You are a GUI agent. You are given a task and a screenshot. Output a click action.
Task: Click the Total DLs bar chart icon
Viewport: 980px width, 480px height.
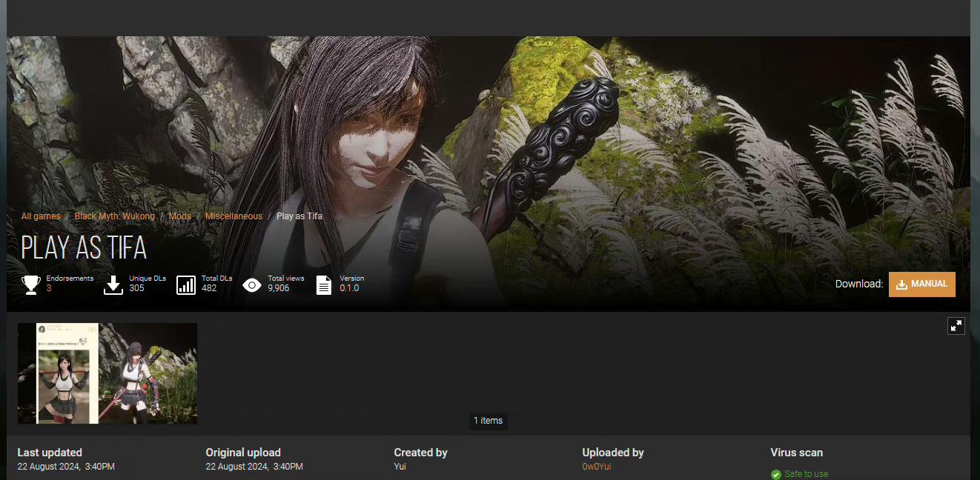(186, 284)
